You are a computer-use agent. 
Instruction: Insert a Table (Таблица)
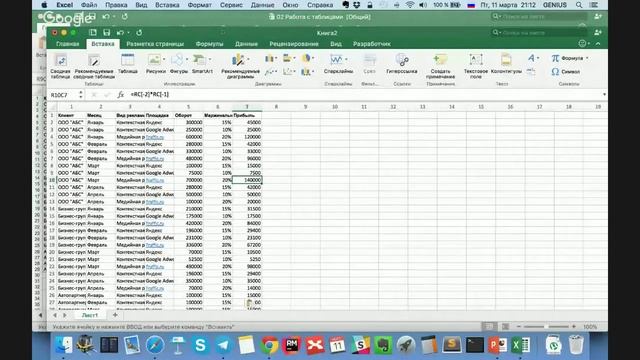128,64
